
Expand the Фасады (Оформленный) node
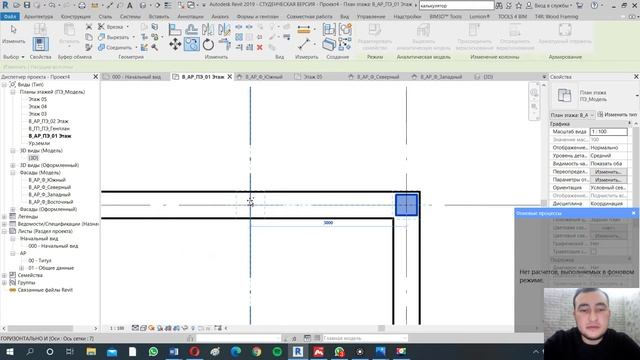point(13,209)
